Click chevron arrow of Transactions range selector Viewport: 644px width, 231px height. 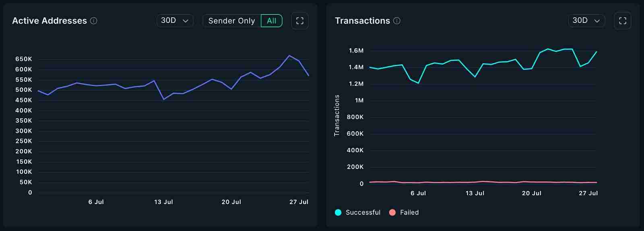pyautogui.click(x=597, y=21)
